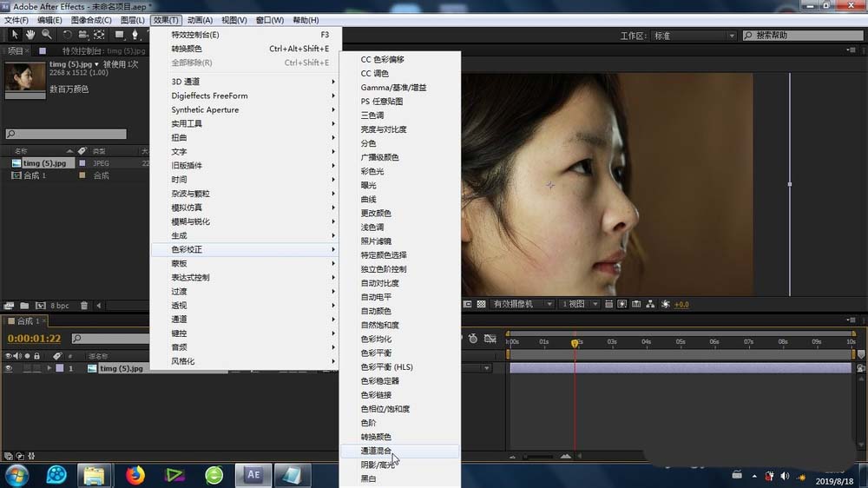
Task: Open Windows Start button
Action: click(x=16, y=476)
